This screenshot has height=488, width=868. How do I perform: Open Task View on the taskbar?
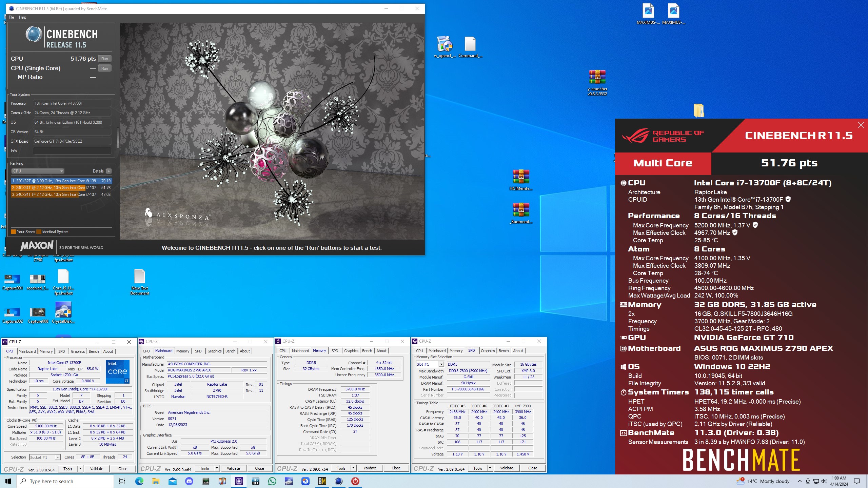tap(122, 481)
